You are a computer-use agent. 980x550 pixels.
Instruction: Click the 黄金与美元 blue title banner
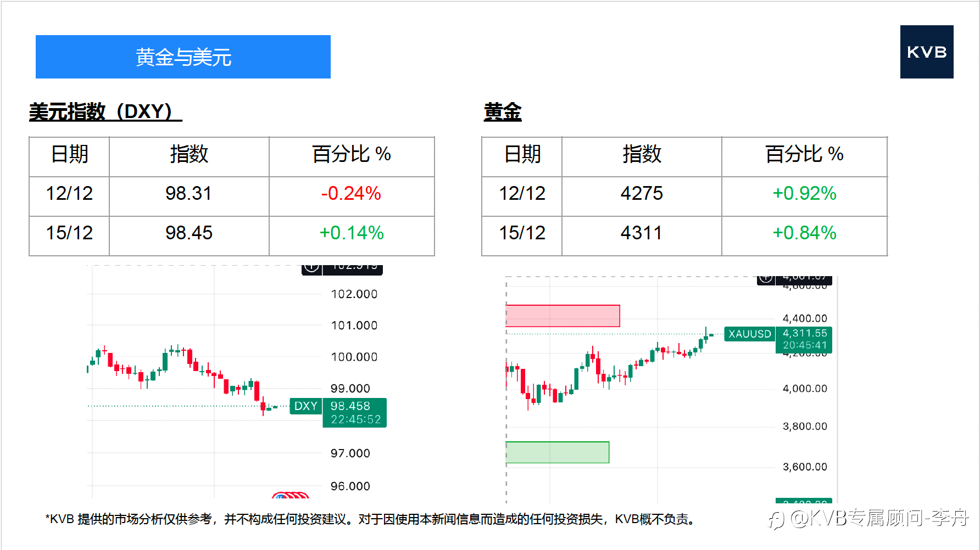coord(183,57)
